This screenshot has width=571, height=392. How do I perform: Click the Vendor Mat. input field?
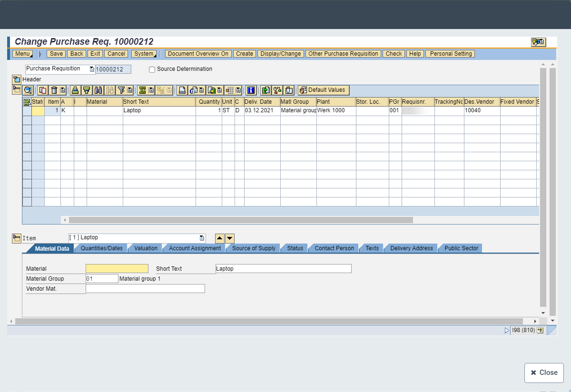[x=145, y=289]
